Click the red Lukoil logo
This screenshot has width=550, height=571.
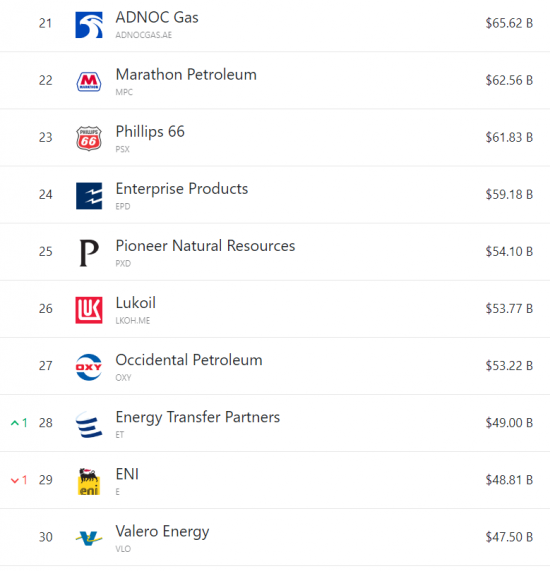[x=89, y=310]
